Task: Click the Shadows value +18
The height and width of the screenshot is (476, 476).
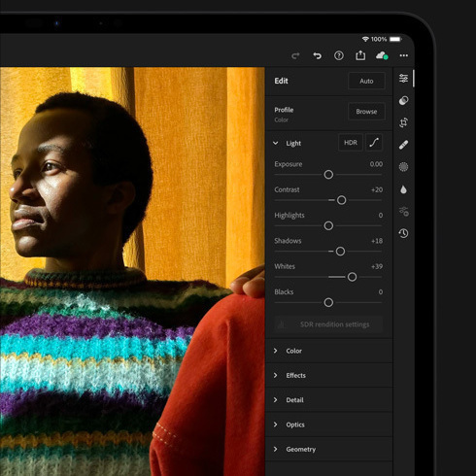Action: (x=377, y=241)
